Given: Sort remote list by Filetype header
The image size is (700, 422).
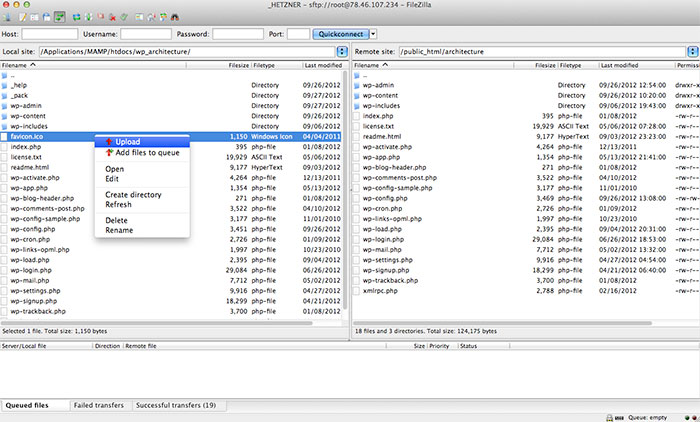Looking at the screenshot, I should [578, 65].
